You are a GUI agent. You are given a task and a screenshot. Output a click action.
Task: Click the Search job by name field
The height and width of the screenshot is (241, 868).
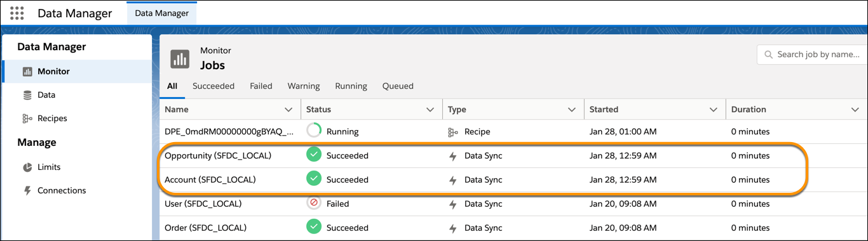point(813,55)
